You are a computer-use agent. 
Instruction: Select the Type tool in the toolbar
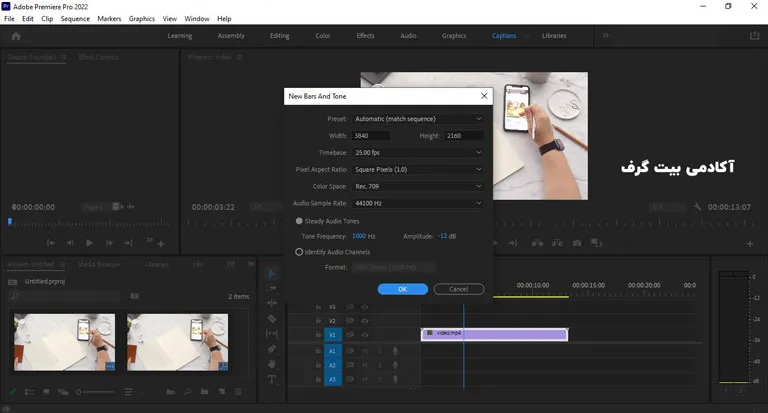(272, 380)
